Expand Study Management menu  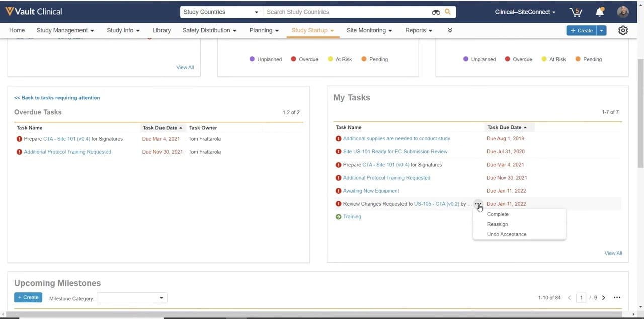65,30
